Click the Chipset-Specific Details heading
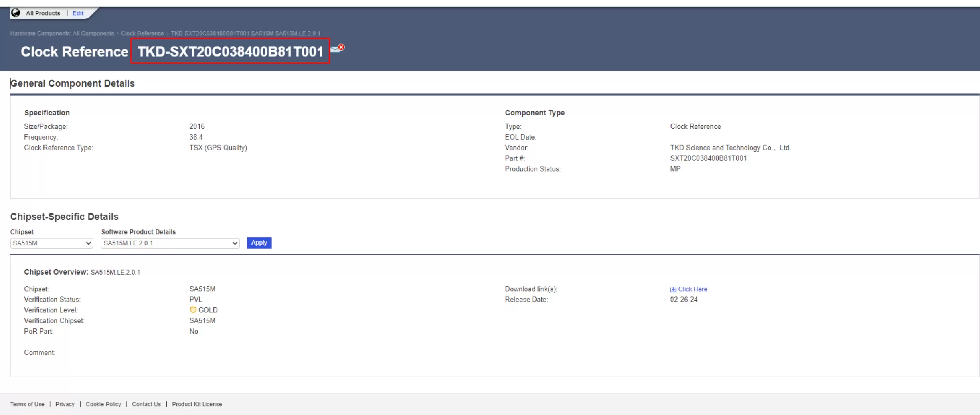The width and height of the screenshot is (980, 415). (x=64, y=217)
